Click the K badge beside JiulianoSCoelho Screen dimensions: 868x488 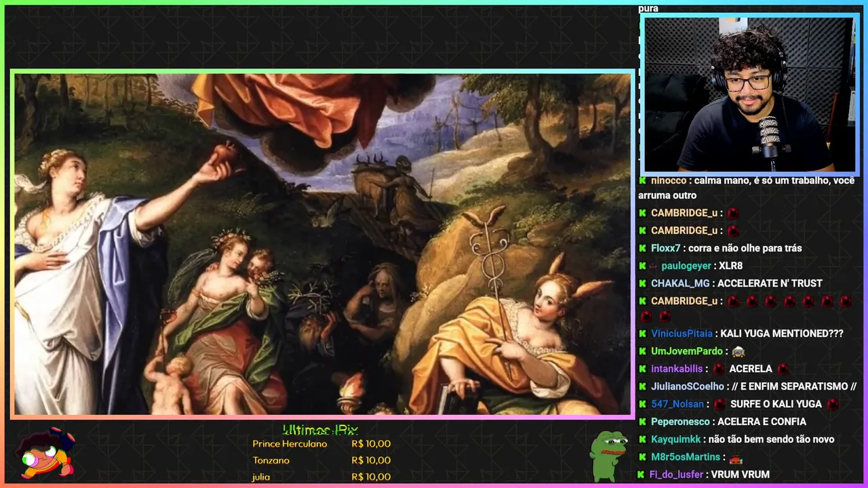coord(642,386)
